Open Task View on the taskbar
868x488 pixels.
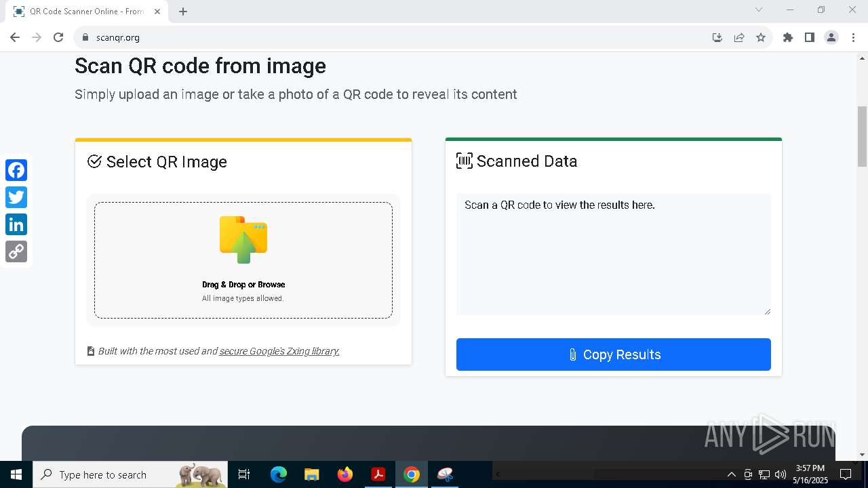(x=244, y=474)
